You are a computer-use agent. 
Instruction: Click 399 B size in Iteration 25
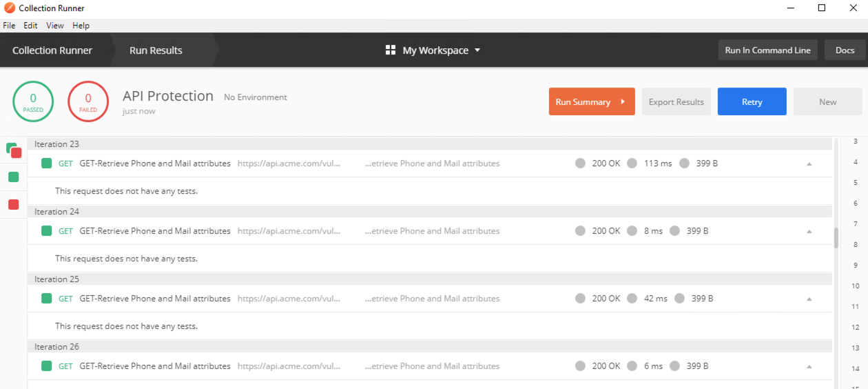(702, 299)
